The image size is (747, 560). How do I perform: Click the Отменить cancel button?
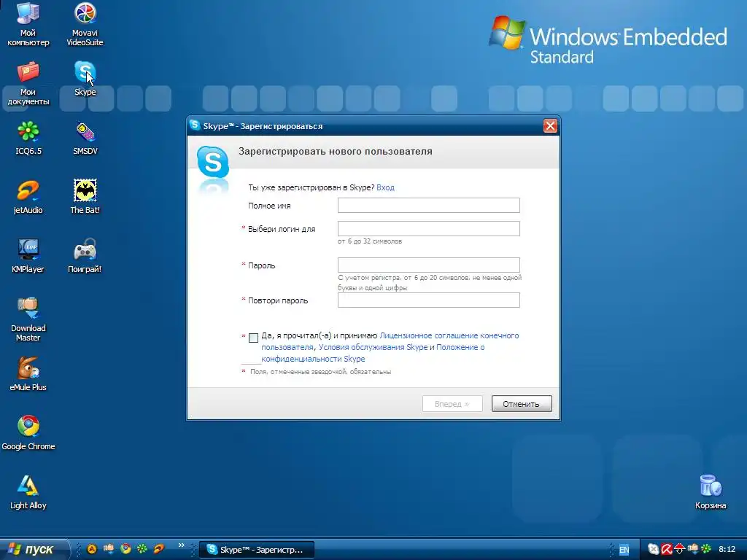[522, 404]
